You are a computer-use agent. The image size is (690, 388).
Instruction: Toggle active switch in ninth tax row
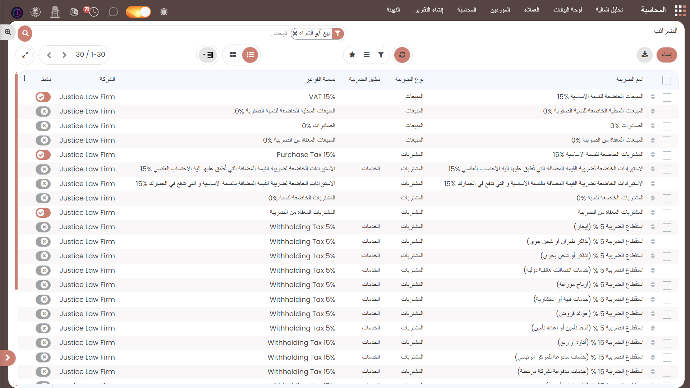pyautogui.click(x=43, y=212)
